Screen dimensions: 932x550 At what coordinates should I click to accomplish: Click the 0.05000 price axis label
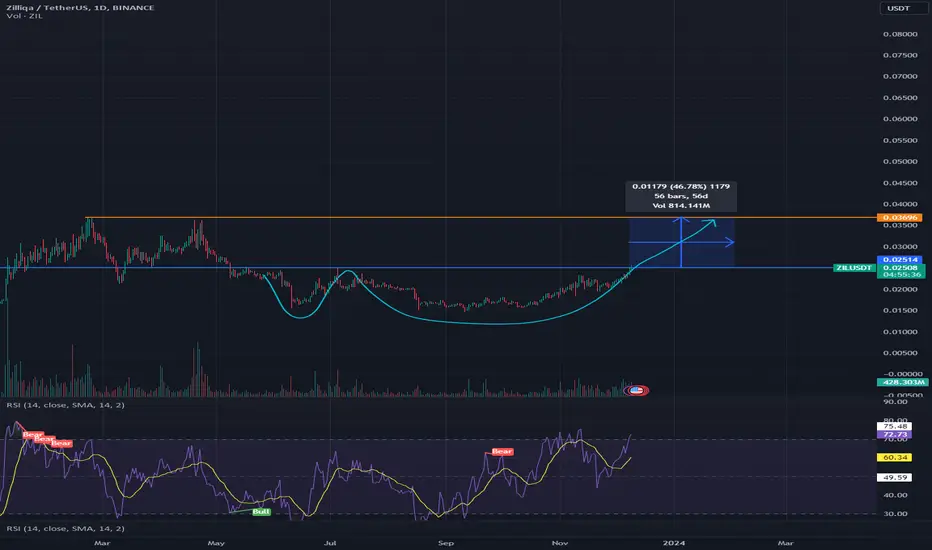[900, 162]
